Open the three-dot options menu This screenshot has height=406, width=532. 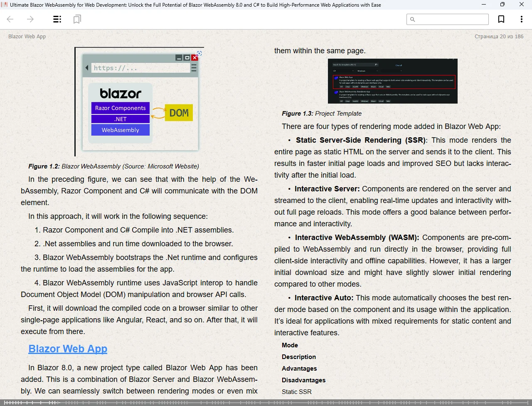click(x=521, y=19)
